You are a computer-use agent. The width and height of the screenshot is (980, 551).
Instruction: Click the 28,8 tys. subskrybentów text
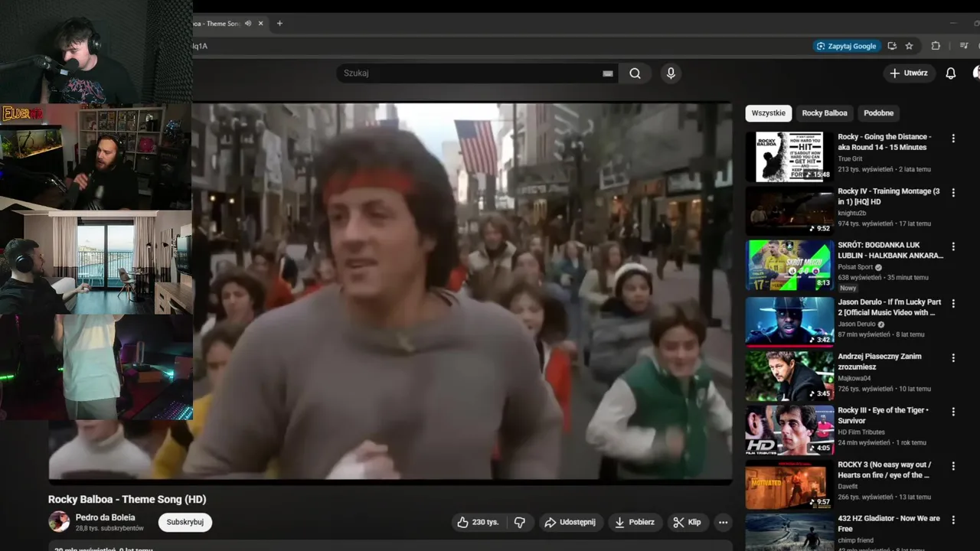click(x=109, y=529)
